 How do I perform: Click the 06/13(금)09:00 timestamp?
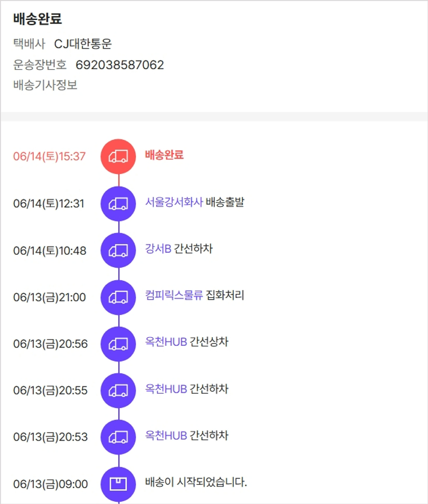(50, 484)
